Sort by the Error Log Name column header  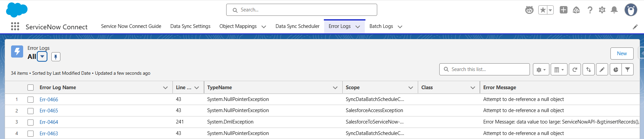(58, 88)
